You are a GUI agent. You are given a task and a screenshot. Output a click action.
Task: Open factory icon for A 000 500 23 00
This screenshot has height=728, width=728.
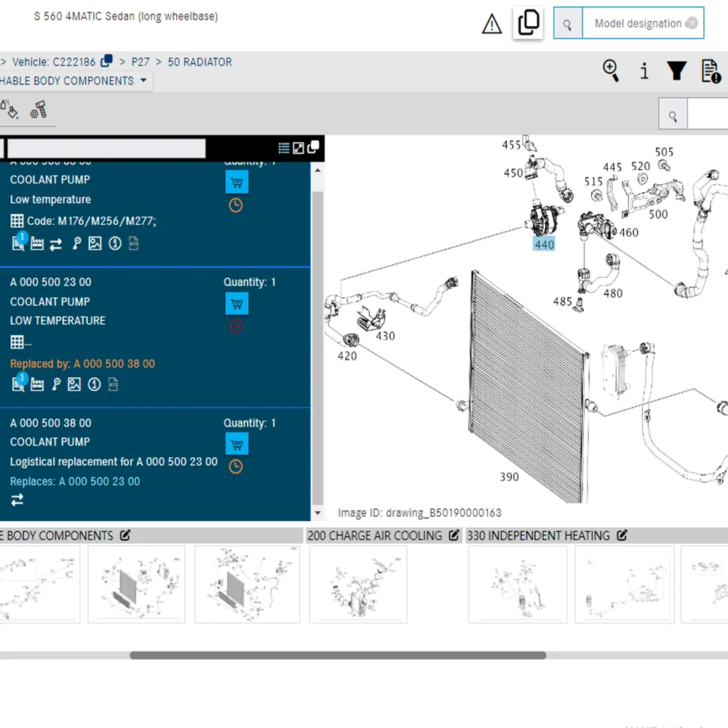(x=37, y=384)
